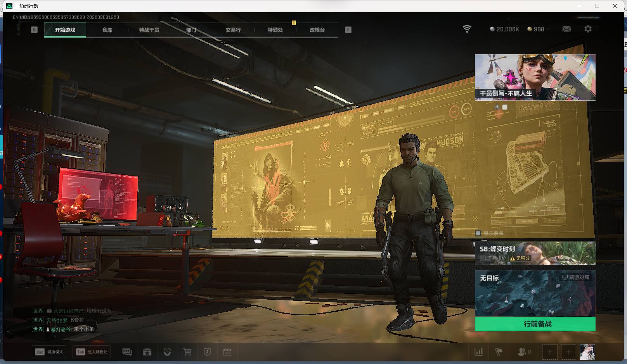This screenshot has height=364, width=627.
Task: Click the flags icon in bottom bar
Action: 499,352
